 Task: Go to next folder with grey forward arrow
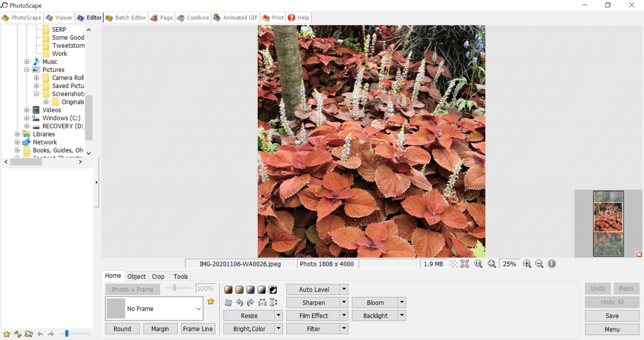coord(51,334)
